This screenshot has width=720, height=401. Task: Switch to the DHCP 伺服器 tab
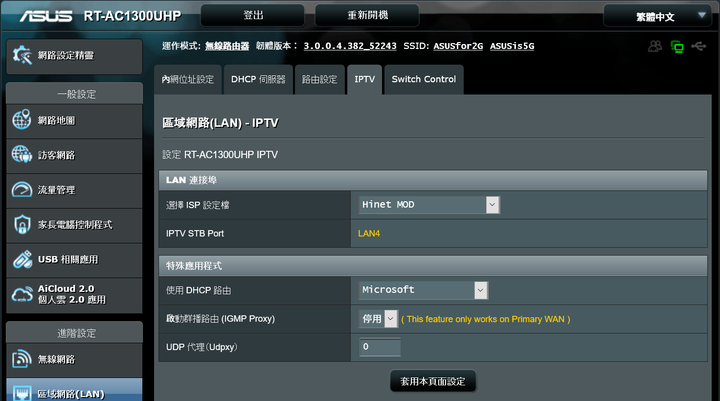[x=258, y=79]
